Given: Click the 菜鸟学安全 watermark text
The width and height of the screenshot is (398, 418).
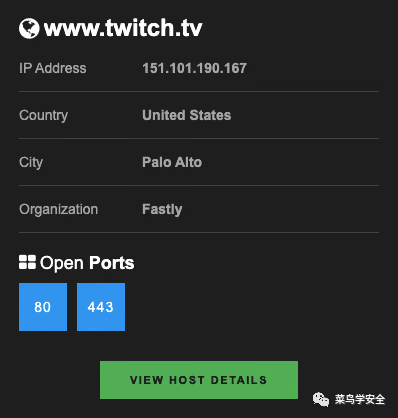Looking at the screenshot, I should click(360, 399).
